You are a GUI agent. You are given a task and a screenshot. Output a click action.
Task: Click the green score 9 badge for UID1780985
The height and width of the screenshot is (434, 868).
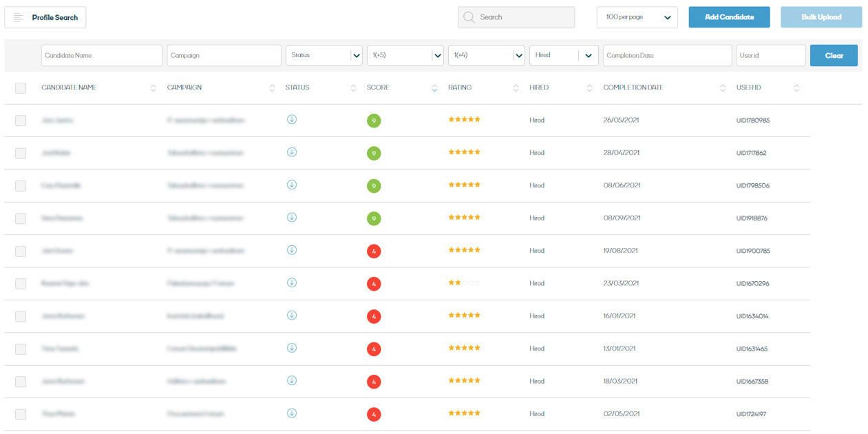[374, 121]
